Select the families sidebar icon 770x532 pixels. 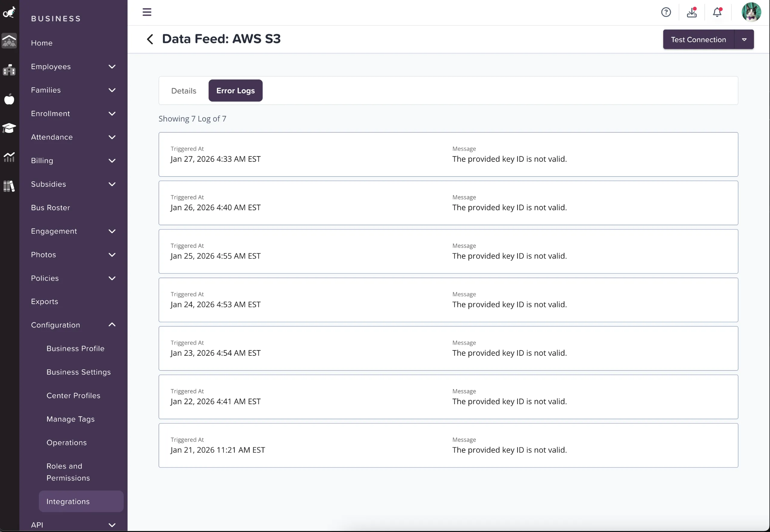[9, 41]
